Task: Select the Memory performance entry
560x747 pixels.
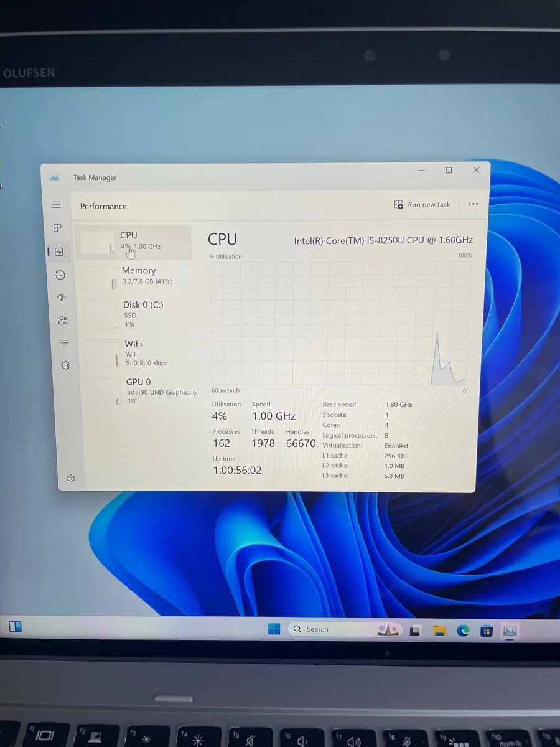Action: pos(137,276)
